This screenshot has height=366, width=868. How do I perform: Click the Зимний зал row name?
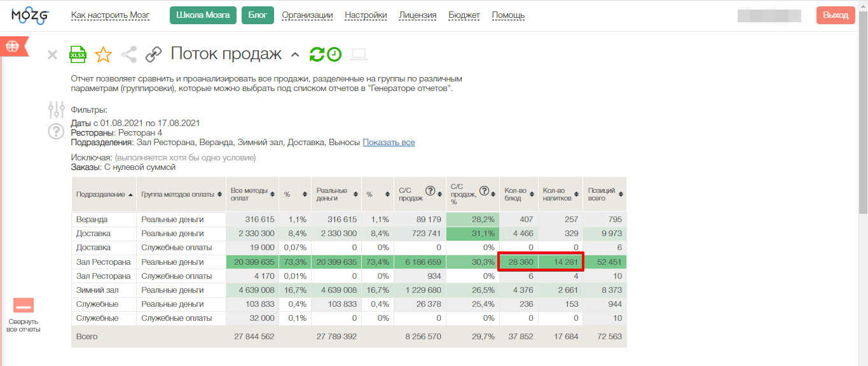coord(104,290)
